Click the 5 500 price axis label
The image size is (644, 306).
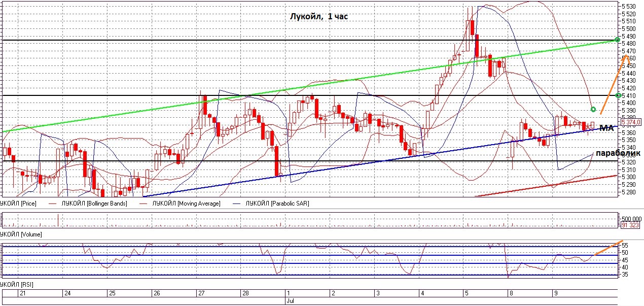(x=629, y=29)
